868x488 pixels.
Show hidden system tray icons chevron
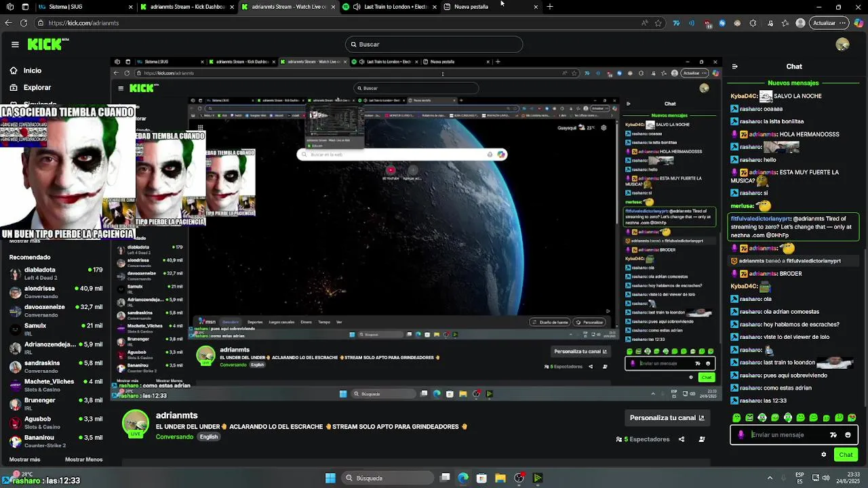tap(770, 478)
